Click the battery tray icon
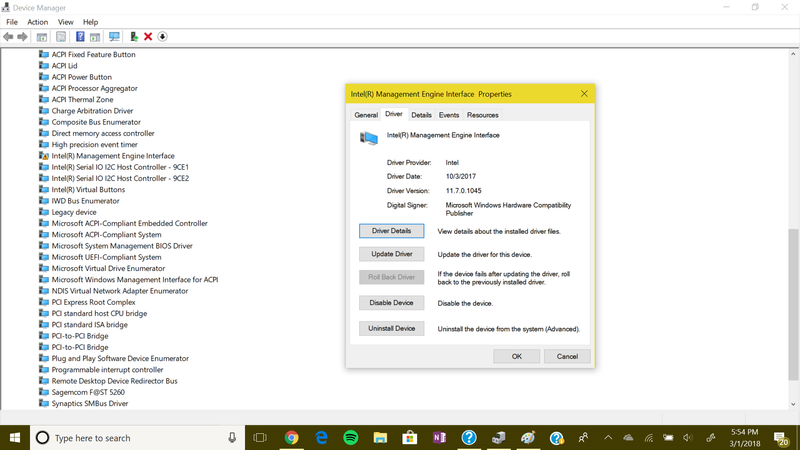Viewport: 800px width, 450px height. coord(668,438)
